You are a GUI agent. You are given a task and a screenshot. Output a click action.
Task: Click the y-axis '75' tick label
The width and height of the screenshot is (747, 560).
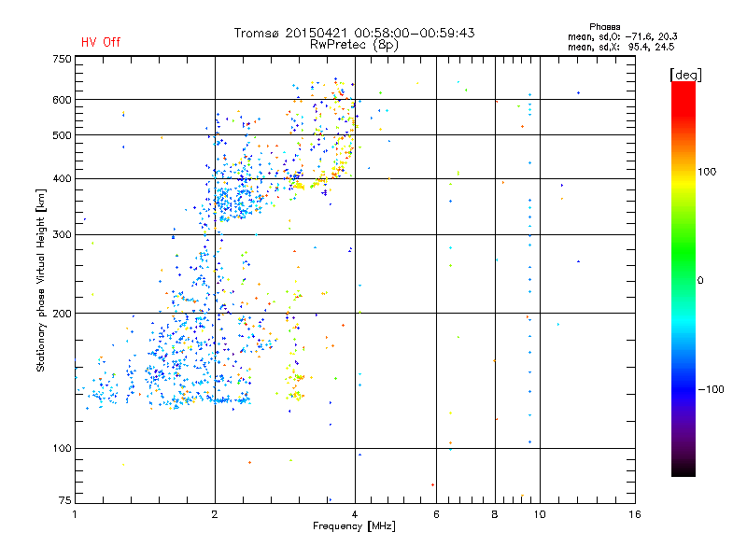65,500
